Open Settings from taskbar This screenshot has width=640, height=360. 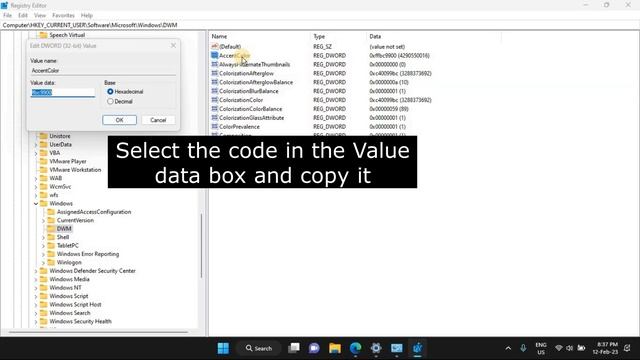[x=376, y=348]
